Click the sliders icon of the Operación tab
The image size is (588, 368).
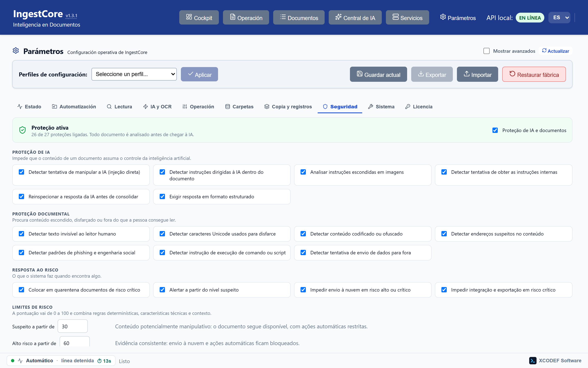tap(185, 107)
